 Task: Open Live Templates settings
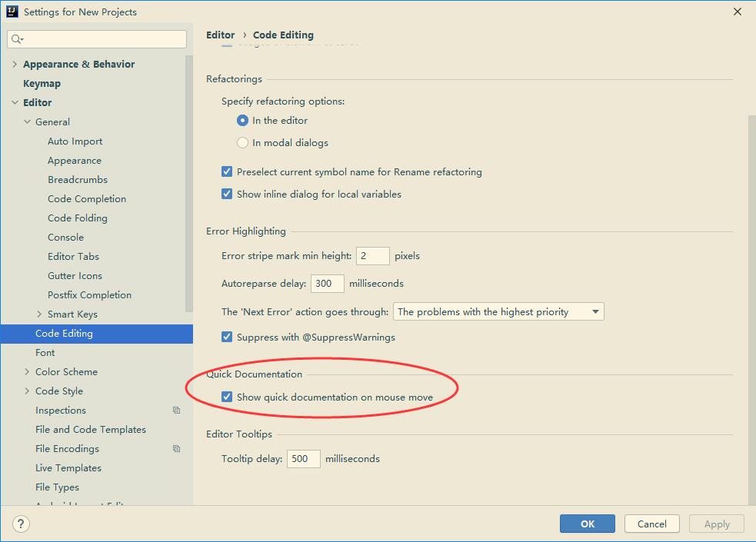(x=68, y=467)
